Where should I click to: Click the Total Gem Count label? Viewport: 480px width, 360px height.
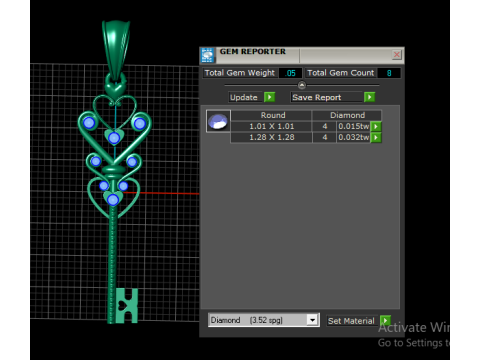(x=341, y=73)
